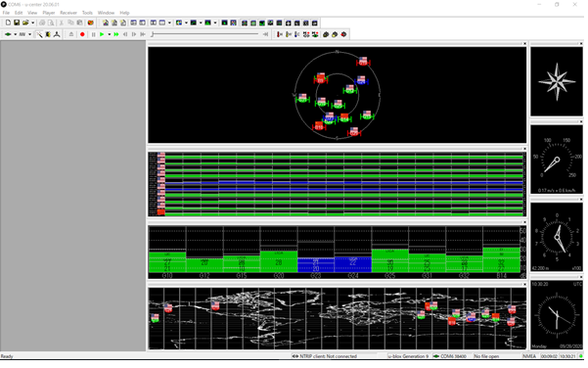Click the New file icon
The height and width of the screenshot is (368, 588).
click(x=8, y=23)
